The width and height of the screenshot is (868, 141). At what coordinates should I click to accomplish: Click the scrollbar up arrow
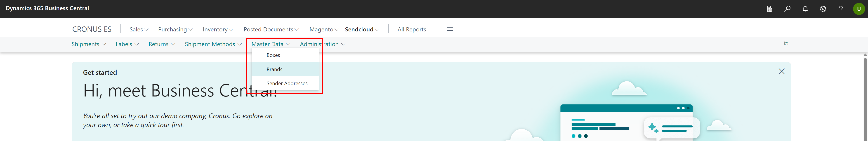pyautogui.click(x=865, y=54)
